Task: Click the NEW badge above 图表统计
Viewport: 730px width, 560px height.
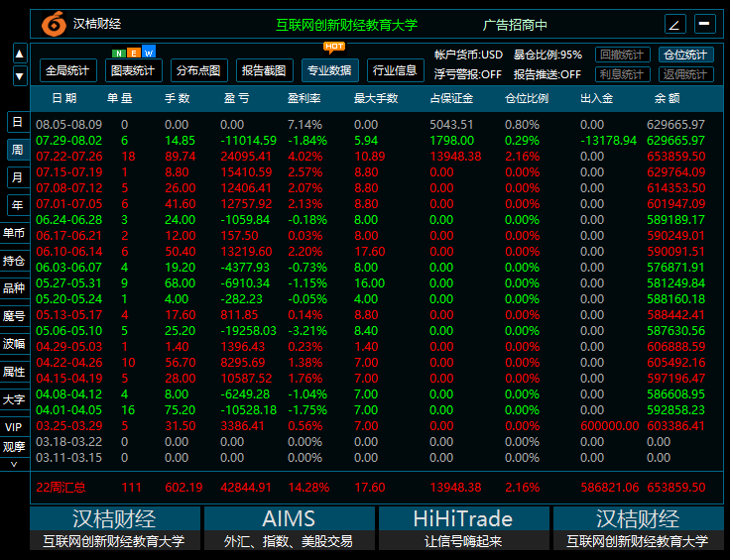Action: tap(134, 53)
